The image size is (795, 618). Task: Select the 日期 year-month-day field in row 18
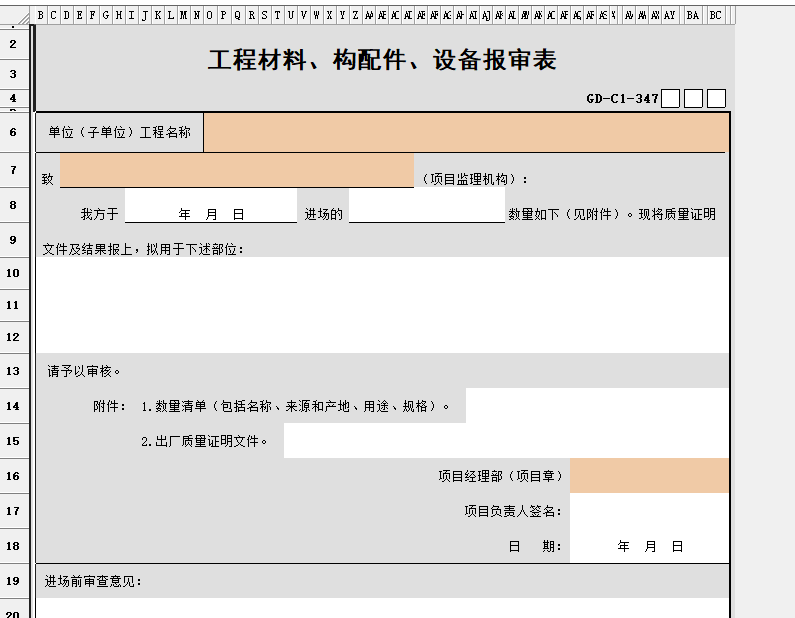(x=649, y=546)
